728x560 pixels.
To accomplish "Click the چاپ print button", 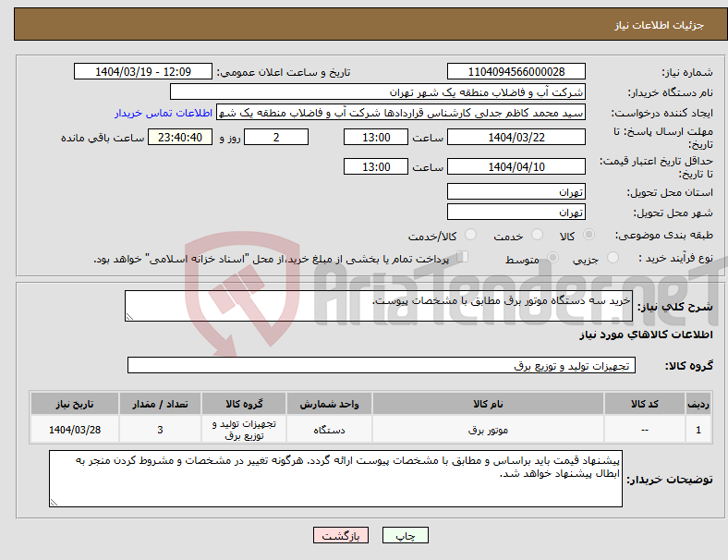I will click(x=406, y=535).
